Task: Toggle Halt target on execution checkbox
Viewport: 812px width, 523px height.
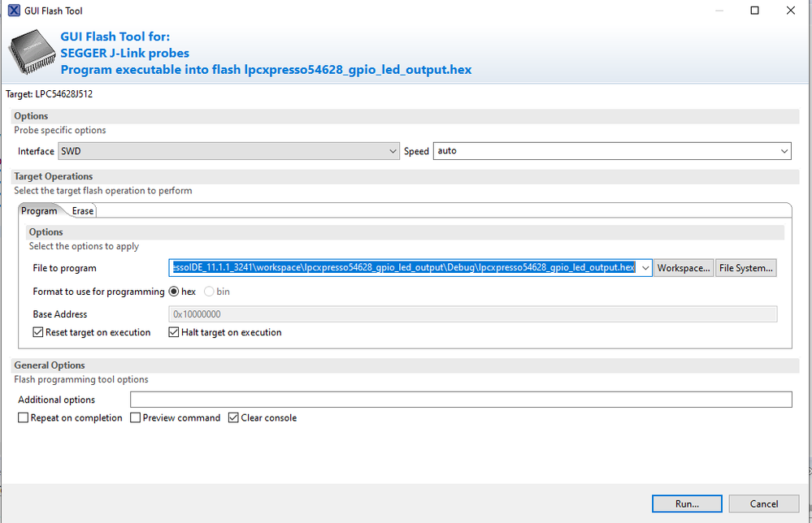Action: pyautogui.click(x=173, y=332)
